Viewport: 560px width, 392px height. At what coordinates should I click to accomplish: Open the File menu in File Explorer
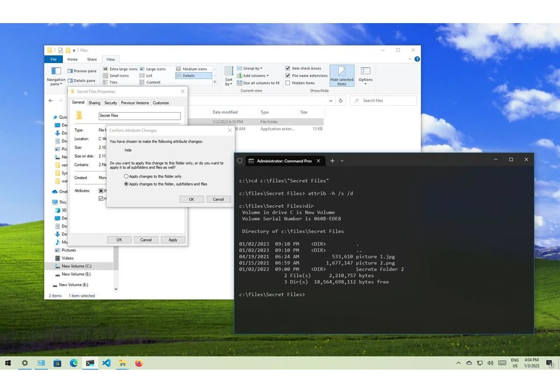[x=54, y=59]
